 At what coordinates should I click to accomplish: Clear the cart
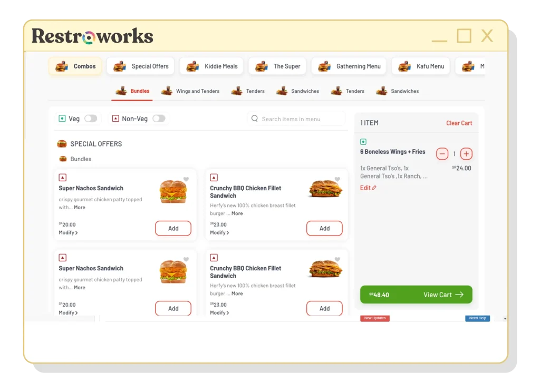point(459,123)
